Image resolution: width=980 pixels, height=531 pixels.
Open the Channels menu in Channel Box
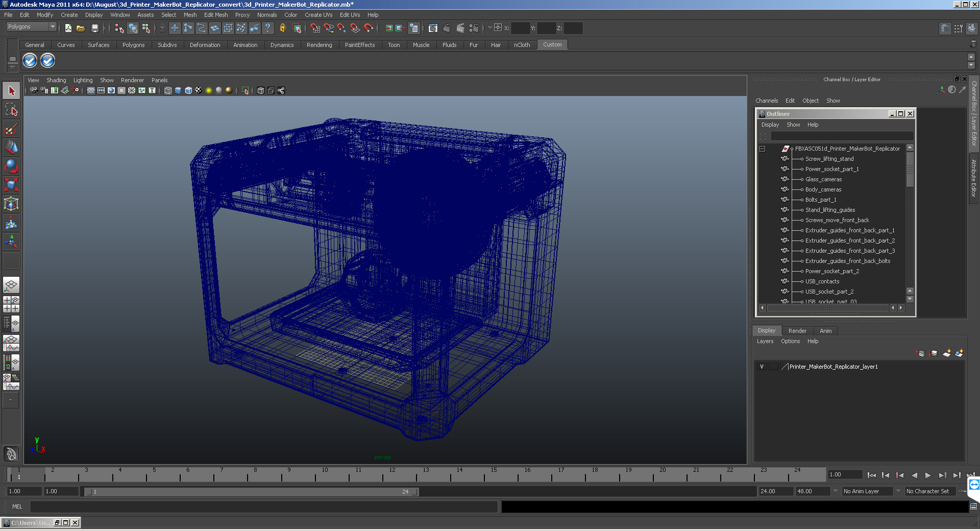[x=767, y=101]
